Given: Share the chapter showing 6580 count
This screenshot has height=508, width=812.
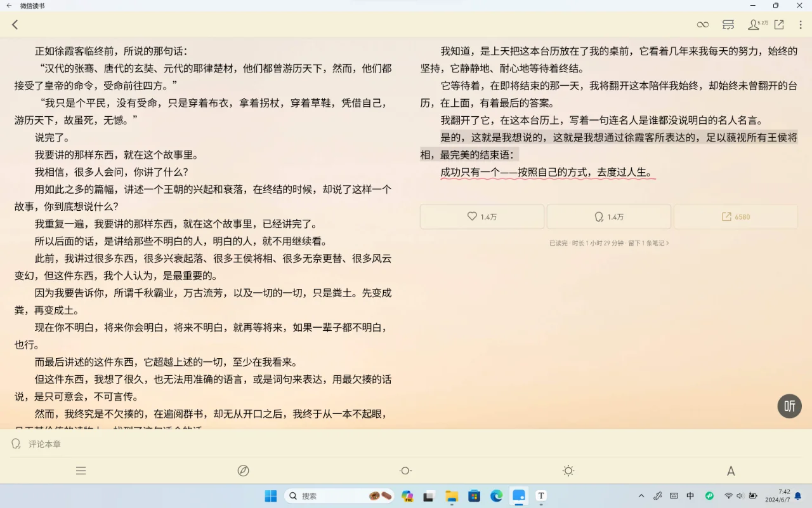Looking at the screenshot, I should (x=735, y=216).
